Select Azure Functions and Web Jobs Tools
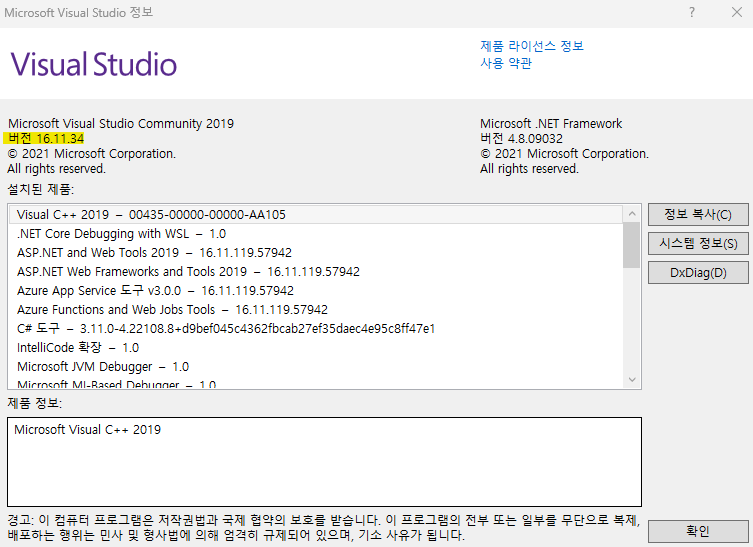The width and height of the screenshot is (753, 547). [x=316, y=310]
